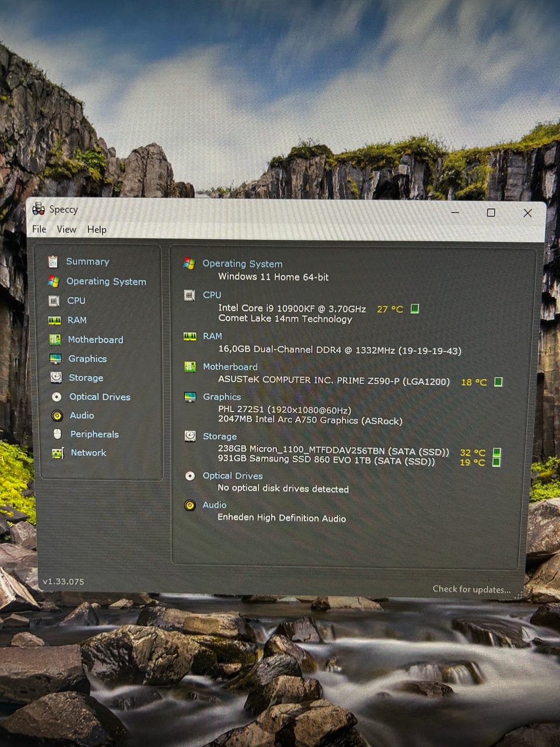Click the Samsung SSD temperature indicator beside 19 °C

[497, 462]
